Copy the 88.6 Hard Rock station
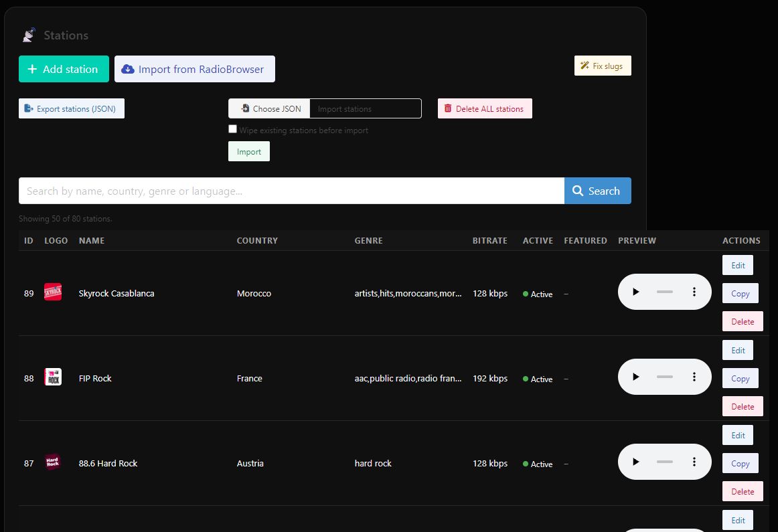 pyautogui.click(x=740, y=463)
